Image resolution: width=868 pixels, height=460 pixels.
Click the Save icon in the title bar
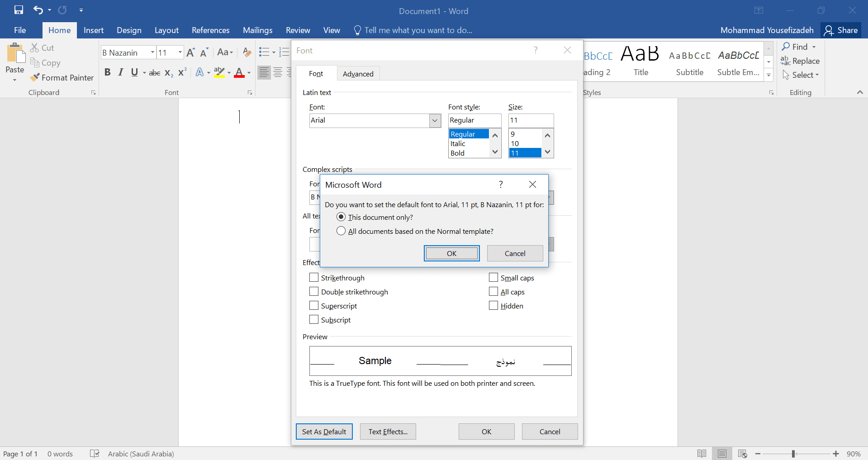19,10
